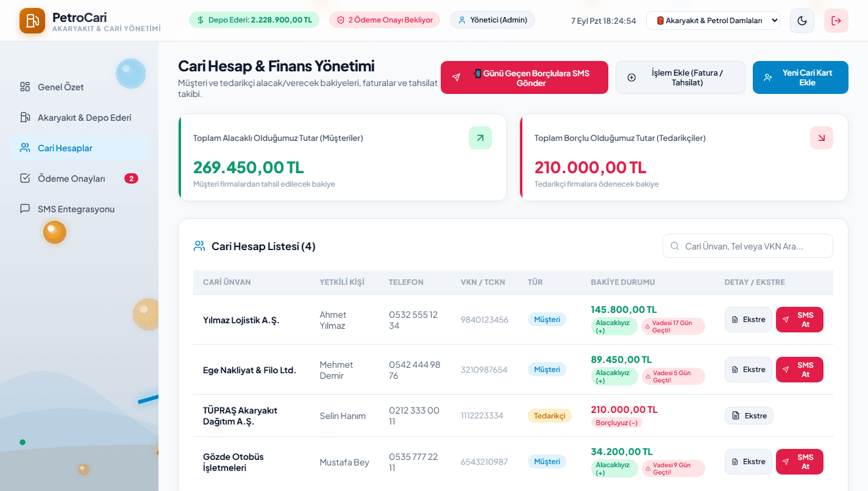Click the people icon beside Cari Hesap Listesi
This screenshot has width=868, height=491.
pos(199,246)
